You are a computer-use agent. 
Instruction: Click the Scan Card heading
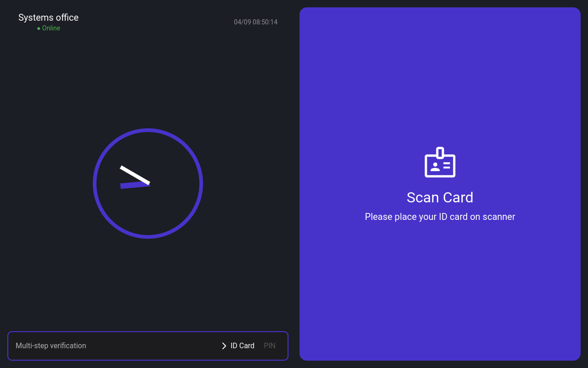point(440,197)
